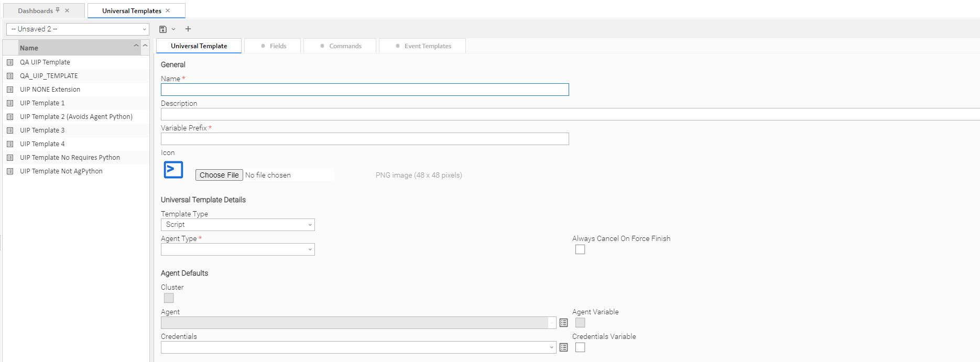This screenshot has width=980, height=362.
Task: Open the Event Templates tab
Action: [x=423, y=46]
